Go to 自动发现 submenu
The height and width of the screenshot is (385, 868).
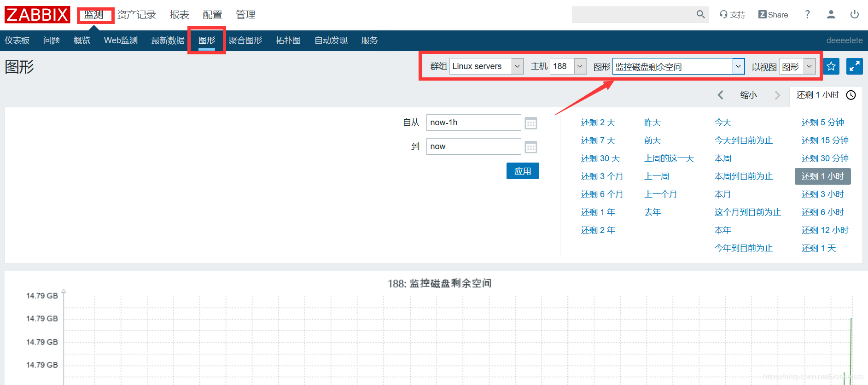point(331,41)
